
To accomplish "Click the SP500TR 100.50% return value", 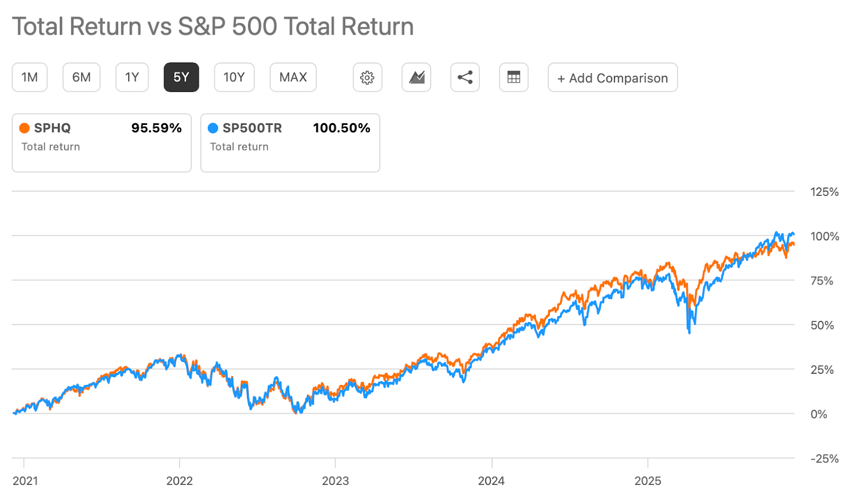I will click(x=341, y=128).
